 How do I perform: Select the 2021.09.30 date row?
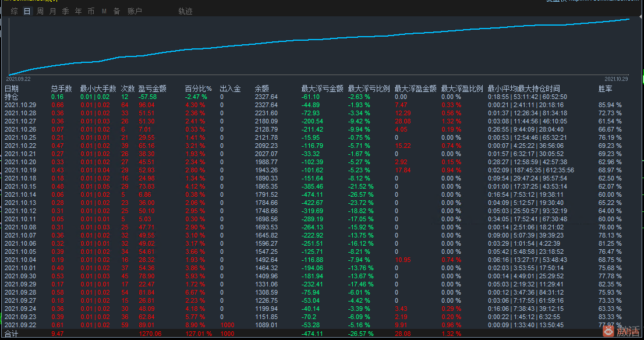tap(20, 276)
